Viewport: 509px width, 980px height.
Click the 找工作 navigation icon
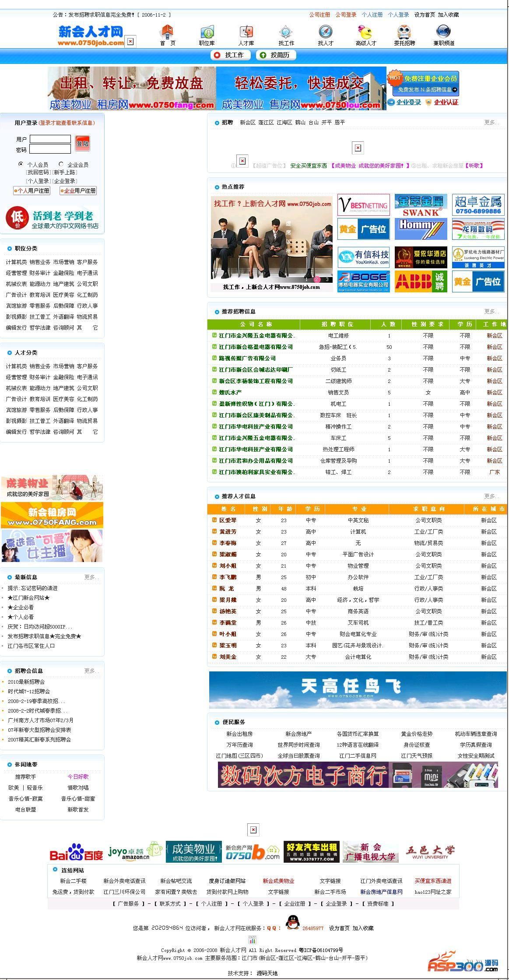[x=286, y=32]
